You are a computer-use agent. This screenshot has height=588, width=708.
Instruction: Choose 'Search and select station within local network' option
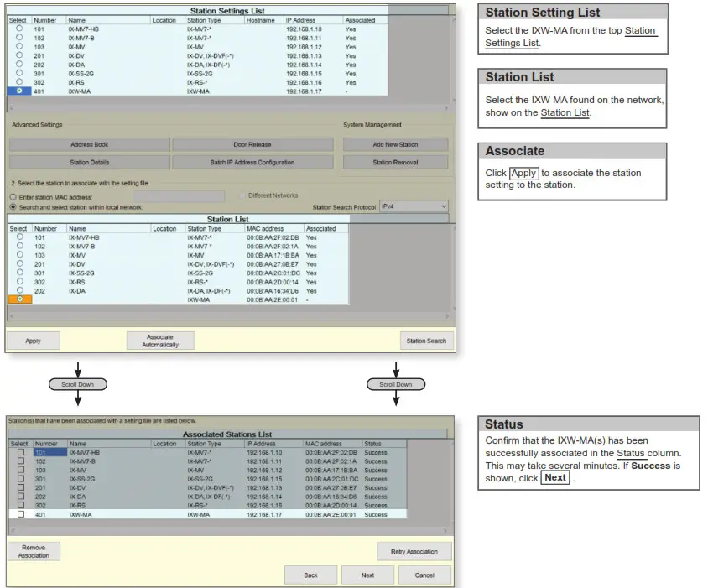tap(13, 207)
